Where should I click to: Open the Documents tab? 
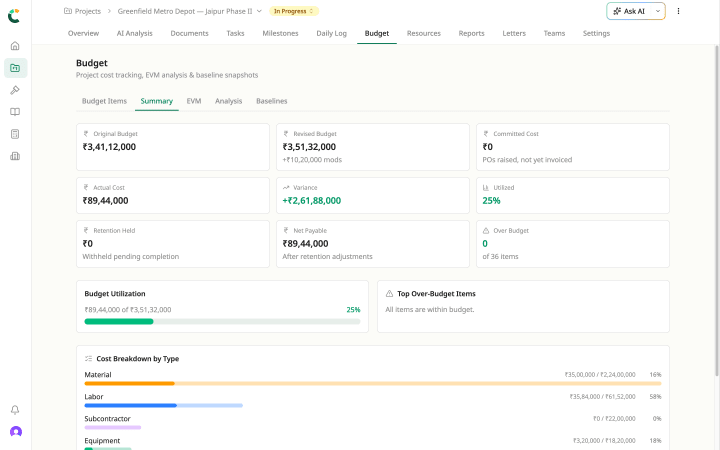[189, 33]
